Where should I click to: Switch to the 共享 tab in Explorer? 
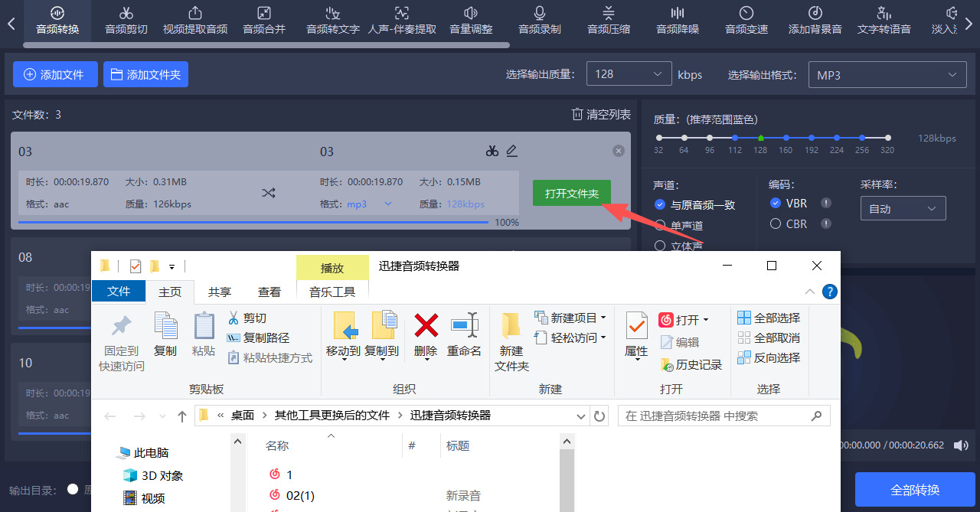click(220, 292)
